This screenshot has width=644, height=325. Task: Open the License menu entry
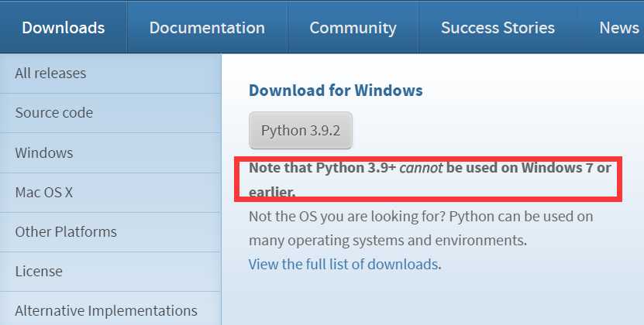(110, 272)
